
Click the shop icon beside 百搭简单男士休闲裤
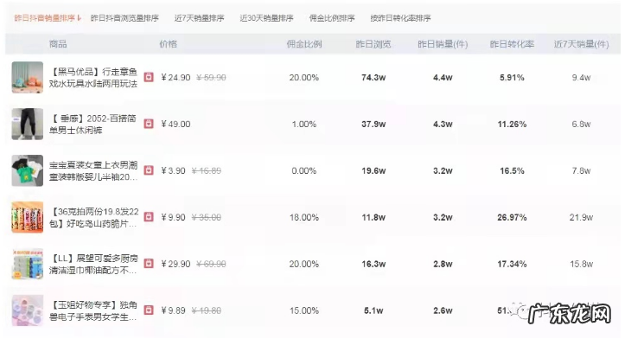tap(149, 124)
